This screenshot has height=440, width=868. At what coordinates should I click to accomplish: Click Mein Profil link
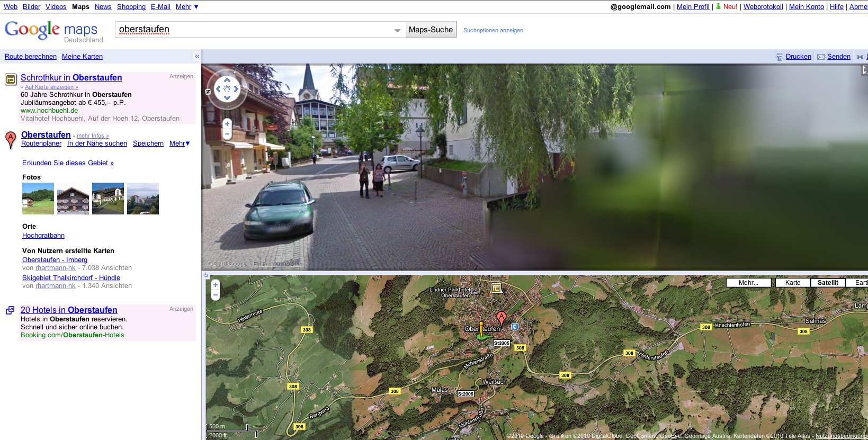point(693,7)
